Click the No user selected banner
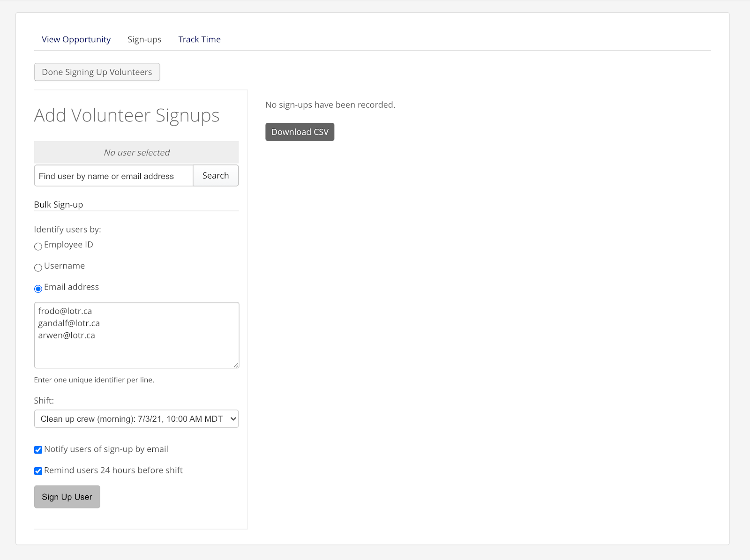Image resolution: width=750 pixels, height=560 pixels. click(136, 152)
